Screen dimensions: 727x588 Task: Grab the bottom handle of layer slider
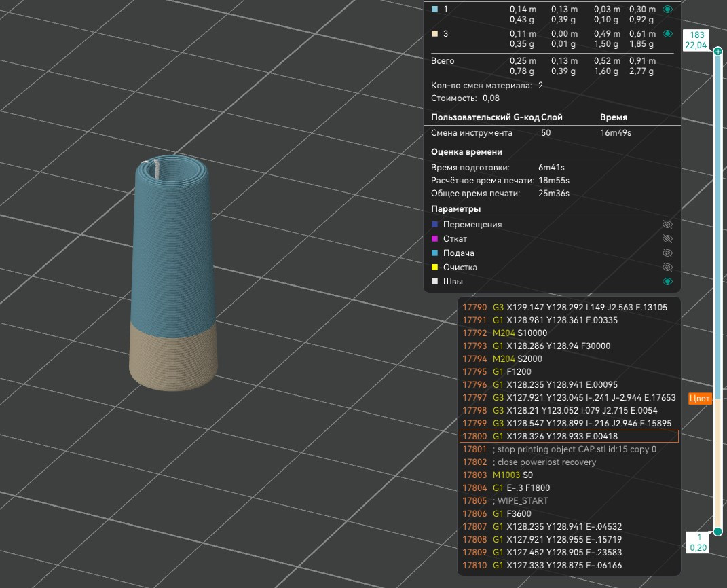coord(717,532)
